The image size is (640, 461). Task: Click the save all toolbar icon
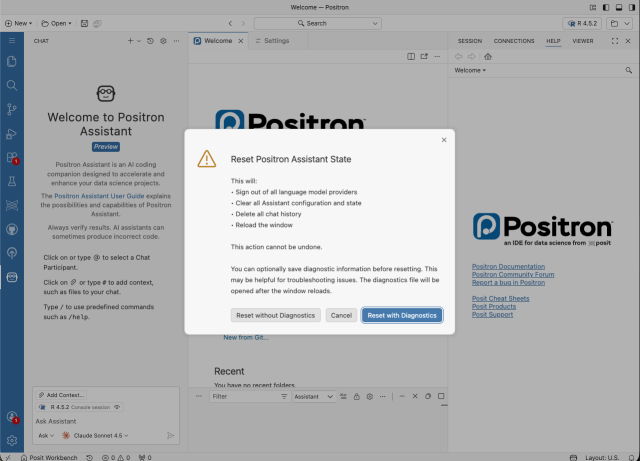[97, 23]
